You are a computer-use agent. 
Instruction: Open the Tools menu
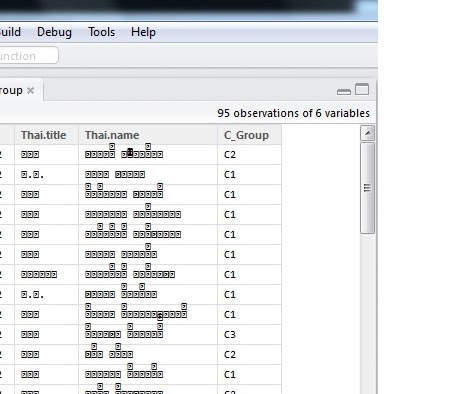click(101, 32)
